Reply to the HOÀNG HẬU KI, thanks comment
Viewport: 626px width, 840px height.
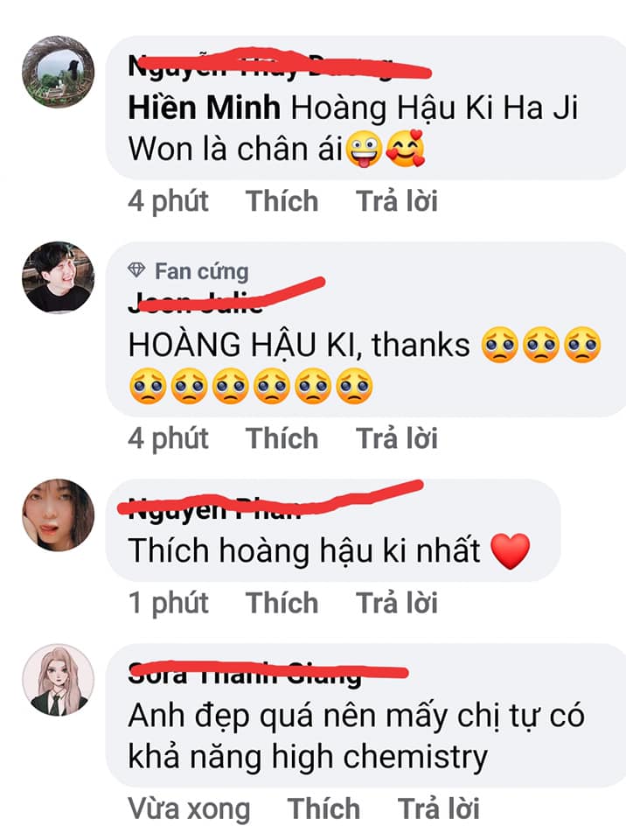point(397,438)
